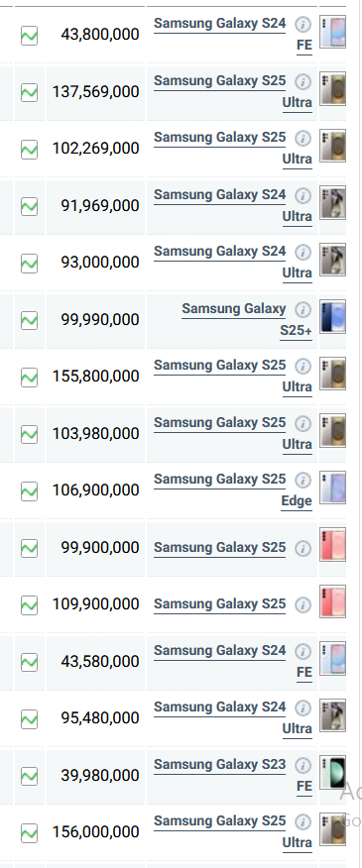Image resolution: width=362 pixels, height=868 pixels.
Task: Open Samsung Galaxy S25+ product link
Action: pos(247,319)
